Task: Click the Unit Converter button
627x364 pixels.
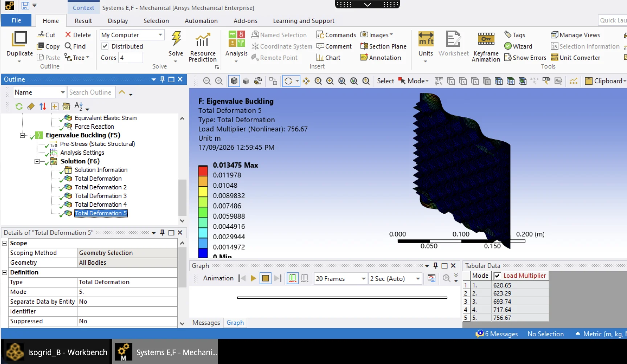Action: coord(575,57)
